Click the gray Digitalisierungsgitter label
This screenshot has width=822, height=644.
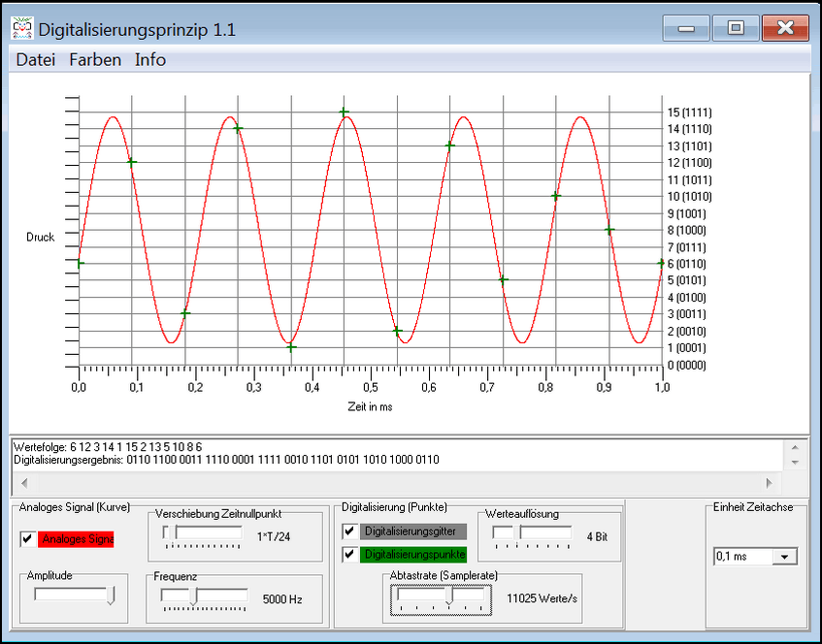pyautogui.click(x=413, y=531)
